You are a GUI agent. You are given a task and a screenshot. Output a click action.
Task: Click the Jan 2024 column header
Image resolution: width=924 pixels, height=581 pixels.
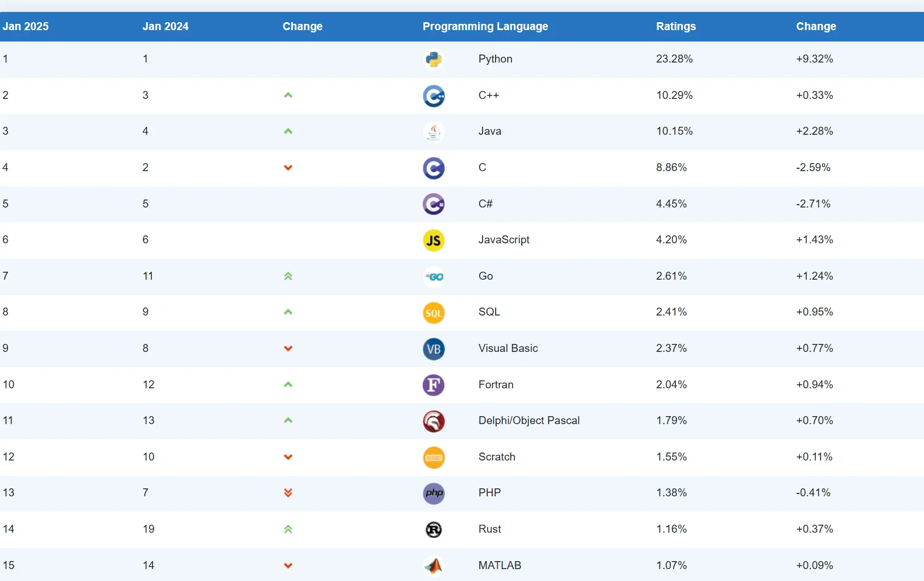tap(166, 26)
